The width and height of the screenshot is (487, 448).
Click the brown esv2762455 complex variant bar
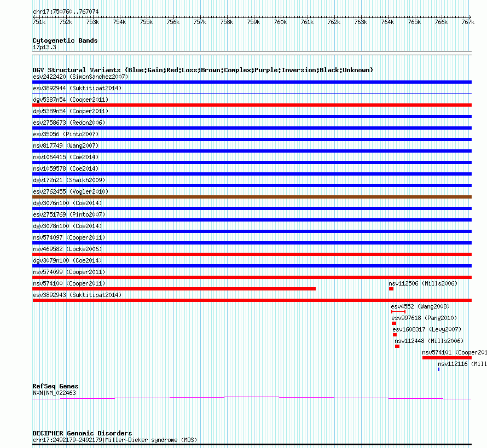click(252, 197)
